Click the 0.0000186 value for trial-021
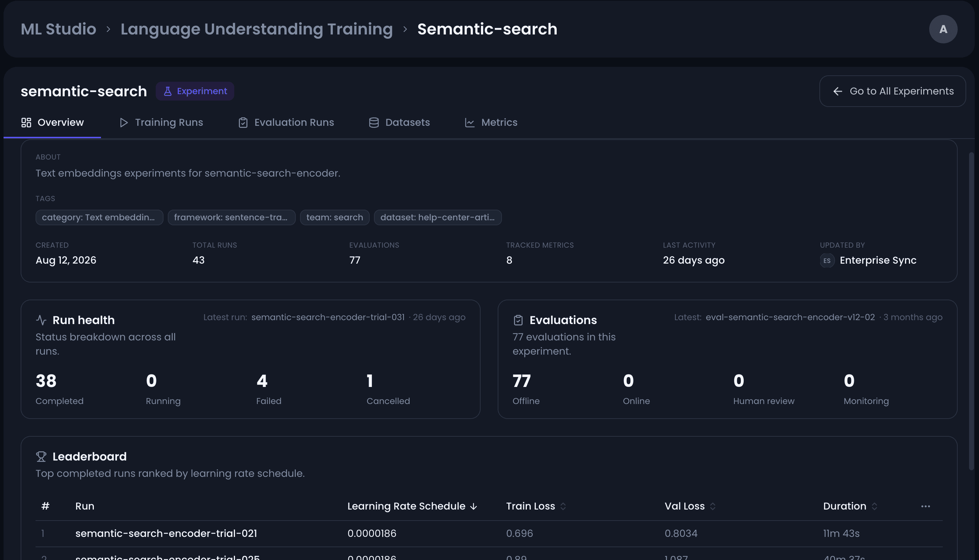 coord(371,533)
